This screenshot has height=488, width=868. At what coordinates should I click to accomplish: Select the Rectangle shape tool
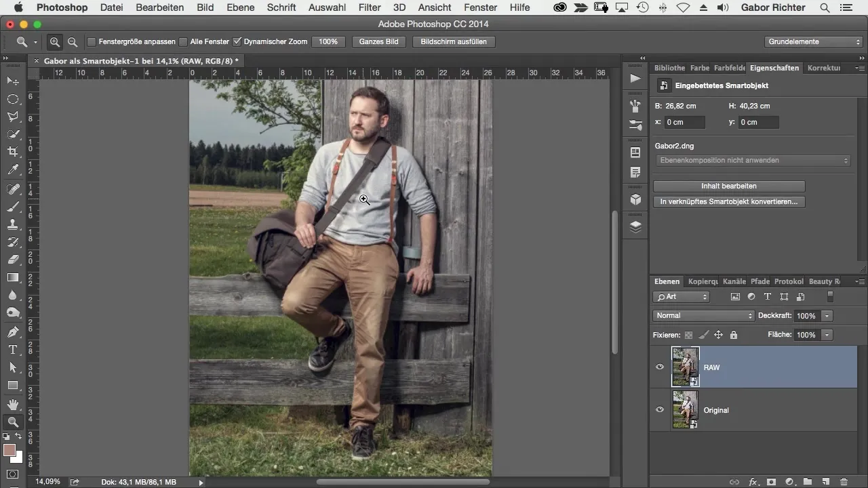[13, 385]
